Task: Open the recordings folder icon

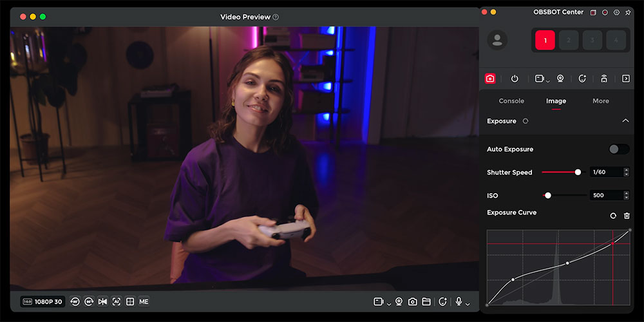Action: click(x=426, y=302)
